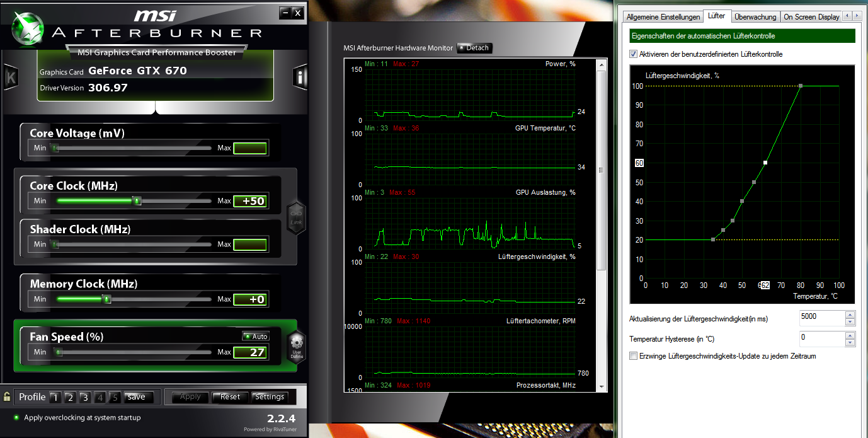Toggle the Core/Shader clock Link icon
868x438 pixels.
[296, 218]
